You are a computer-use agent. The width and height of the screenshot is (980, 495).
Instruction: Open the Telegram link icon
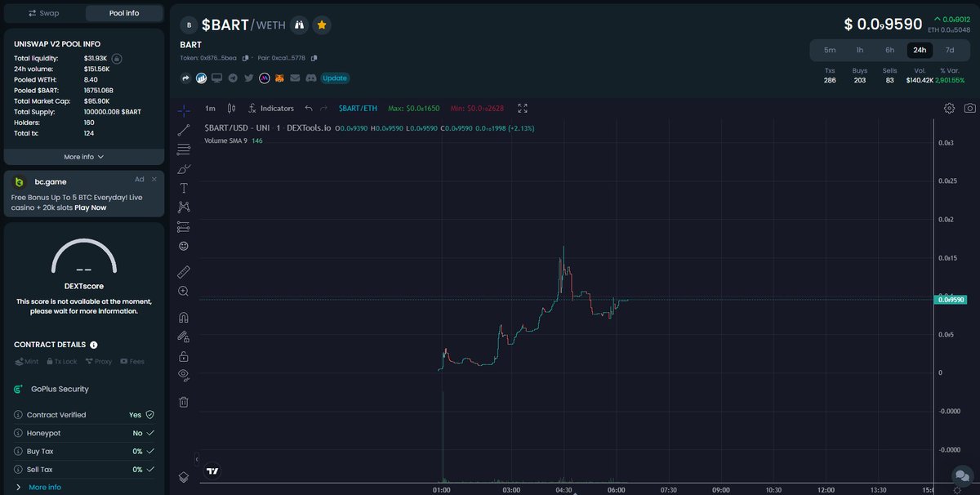point(233,78)
